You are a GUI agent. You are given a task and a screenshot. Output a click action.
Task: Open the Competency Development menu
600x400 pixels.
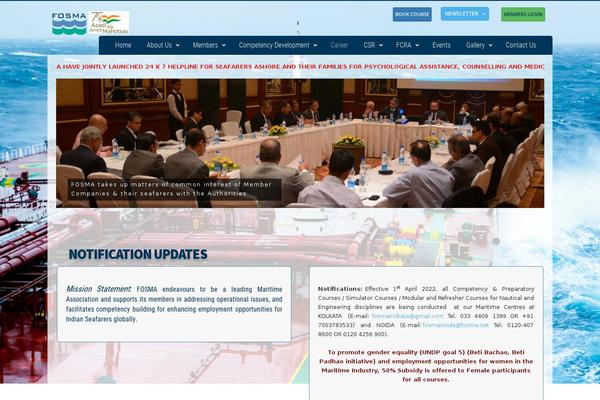click(274, 45)
